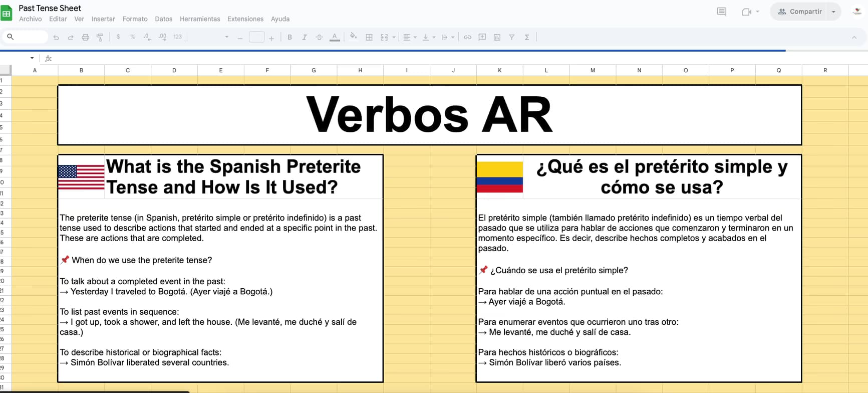Start a meeting with the camera icon
Screen dimensions: 868x393
point(746,12)
